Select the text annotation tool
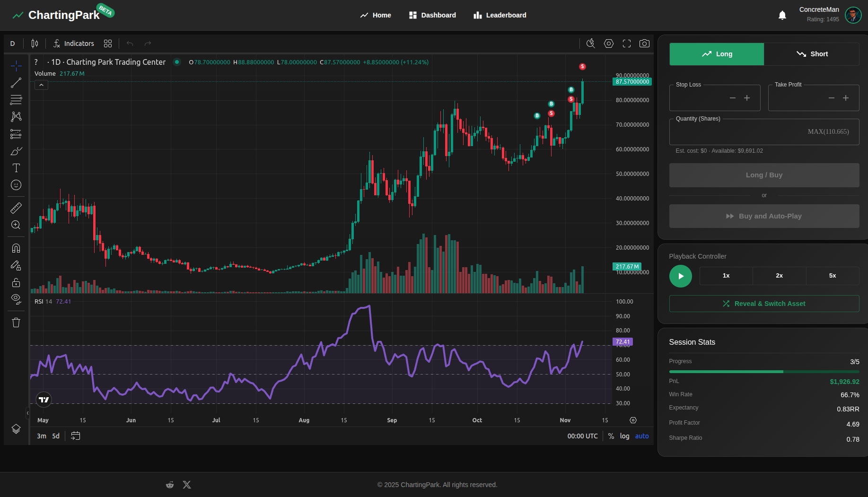The width and height of the screenshot is (868, 497). pos(16,168)
